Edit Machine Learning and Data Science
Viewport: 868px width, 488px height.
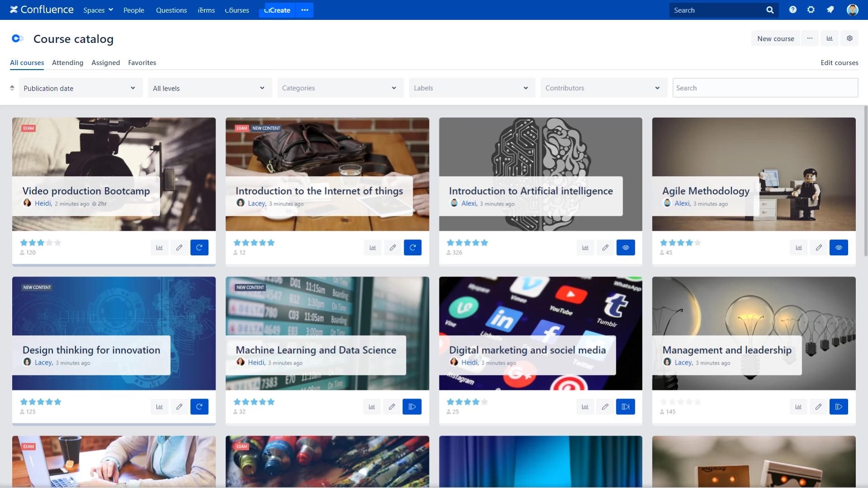pyautogui.click(x=392, y=407)
